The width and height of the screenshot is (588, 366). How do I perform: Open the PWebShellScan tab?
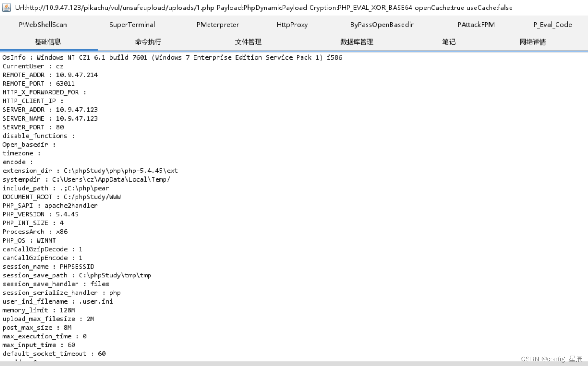43,25
